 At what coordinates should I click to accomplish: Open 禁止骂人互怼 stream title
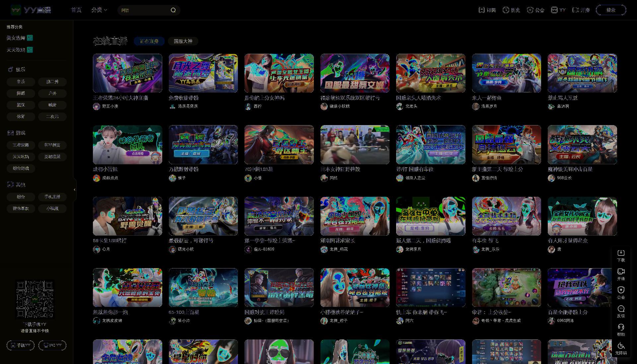(x=563, y=98)
